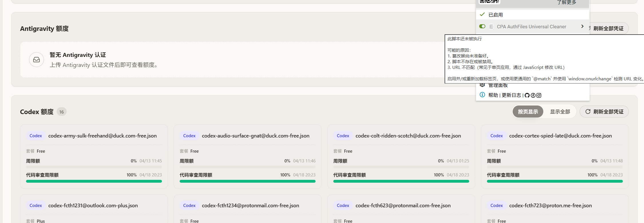This screenshot has height=223, width=644.
Task: Select file name codex-cortex-spied-late@duck.com-free.json
Action: click(560, 136)
